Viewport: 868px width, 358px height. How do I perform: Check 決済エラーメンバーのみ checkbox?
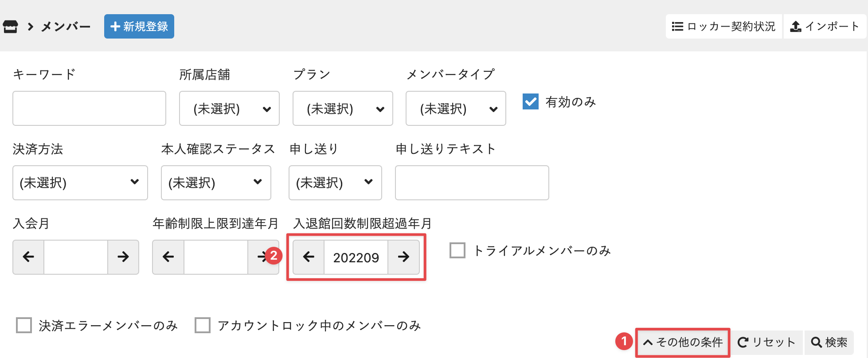[x=24, y=325]
